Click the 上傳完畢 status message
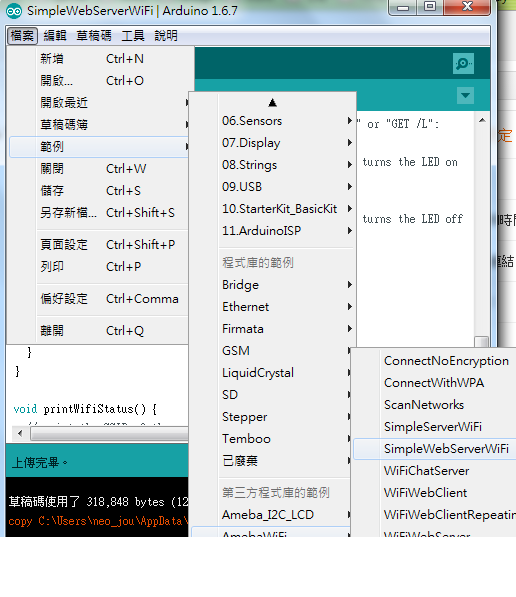The image size is (516, 597). coord(40,463)
